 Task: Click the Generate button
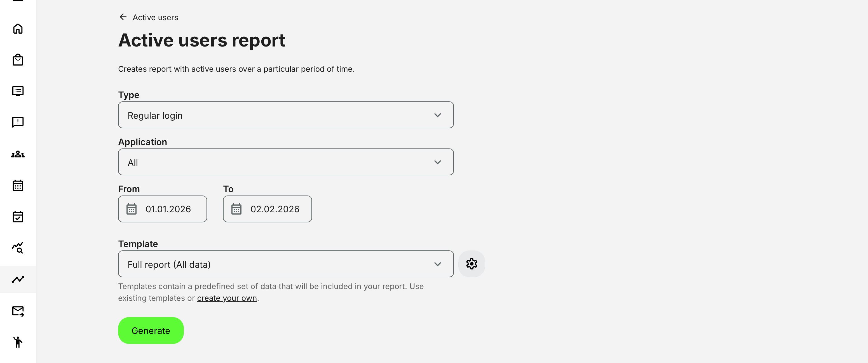pos(151,330)
